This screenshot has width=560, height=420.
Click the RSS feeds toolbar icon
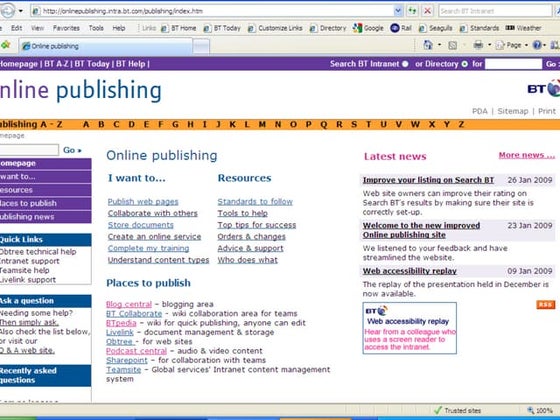click(x=452, y=45)
